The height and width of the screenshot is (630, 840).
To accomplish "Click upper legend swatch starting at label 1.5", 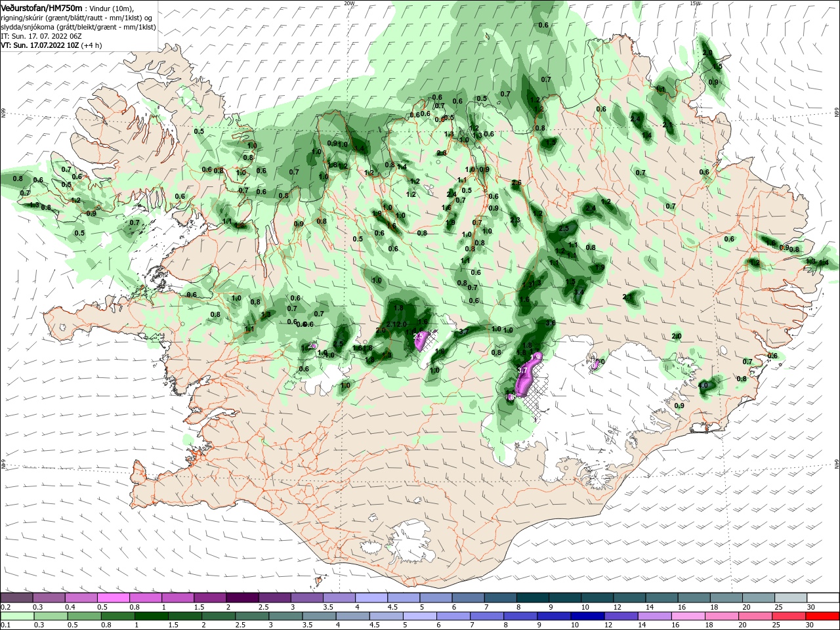I will coord(210,598).
